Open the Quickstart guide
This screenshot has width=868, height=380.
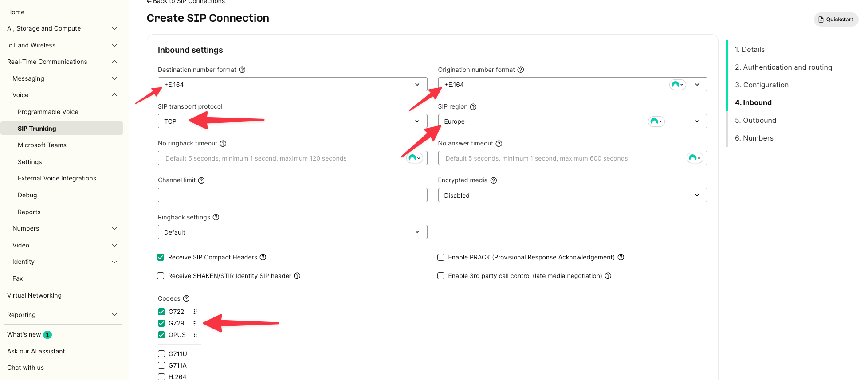[x=836, y=20]
